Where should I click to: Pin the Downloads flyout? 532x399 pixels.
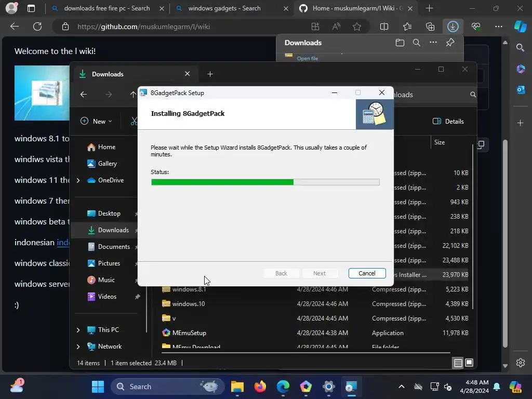coord(450,43)
